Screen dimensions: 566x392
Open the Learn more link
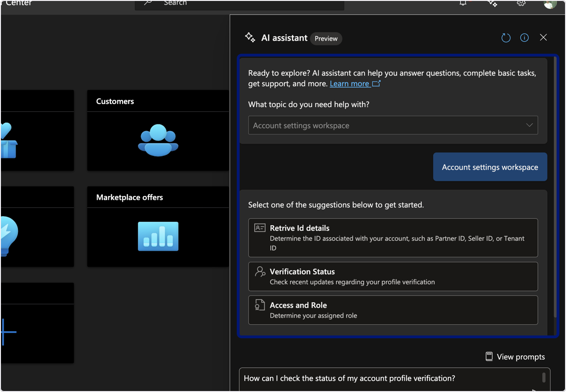tap(350, 83)
